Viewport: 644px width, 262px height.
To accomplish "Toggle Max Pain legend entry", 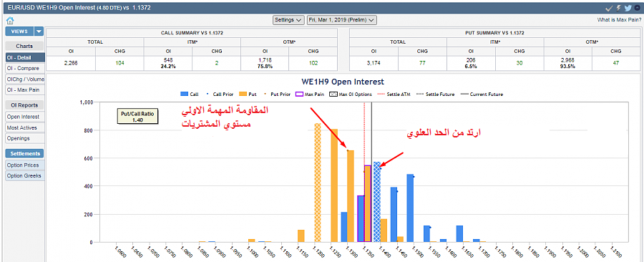I will 308,94.
